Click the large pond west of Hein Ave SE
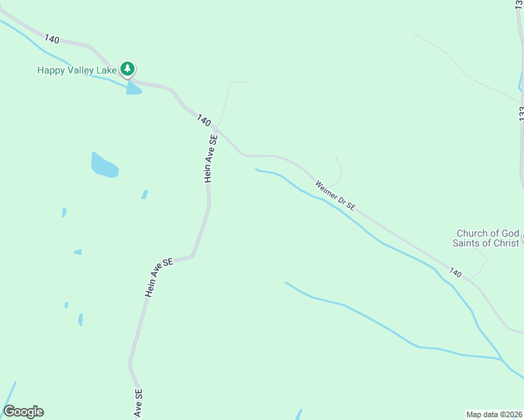This screenshot has height=420, width=524. 104,165
